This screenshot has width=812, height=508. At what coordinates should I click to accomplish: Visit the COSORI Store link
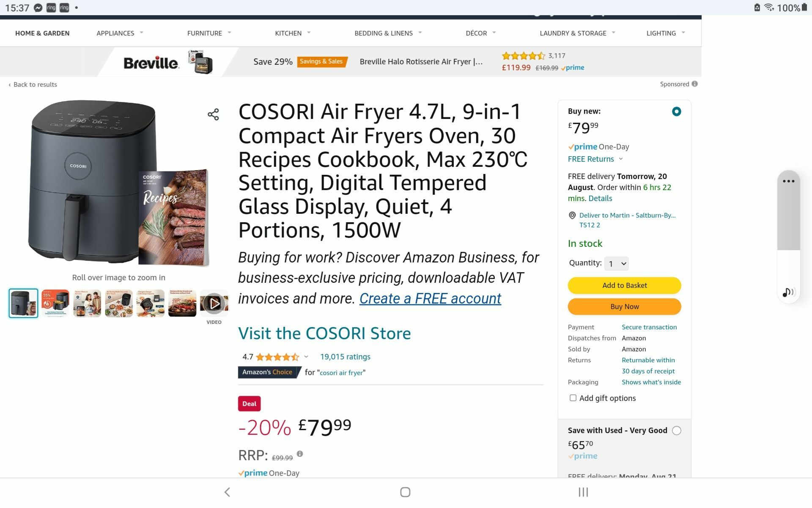(x=324, y=334)
